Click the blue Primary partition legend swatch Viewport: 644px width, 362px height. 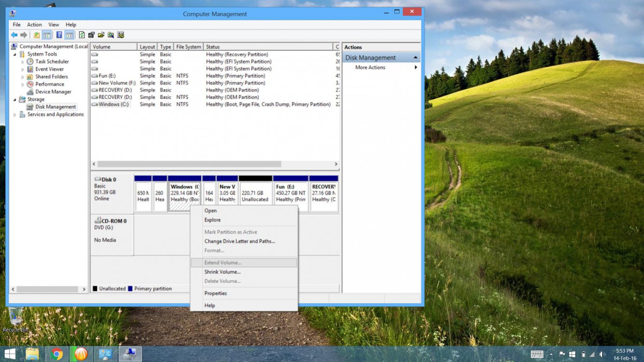(x=130, y=289)
